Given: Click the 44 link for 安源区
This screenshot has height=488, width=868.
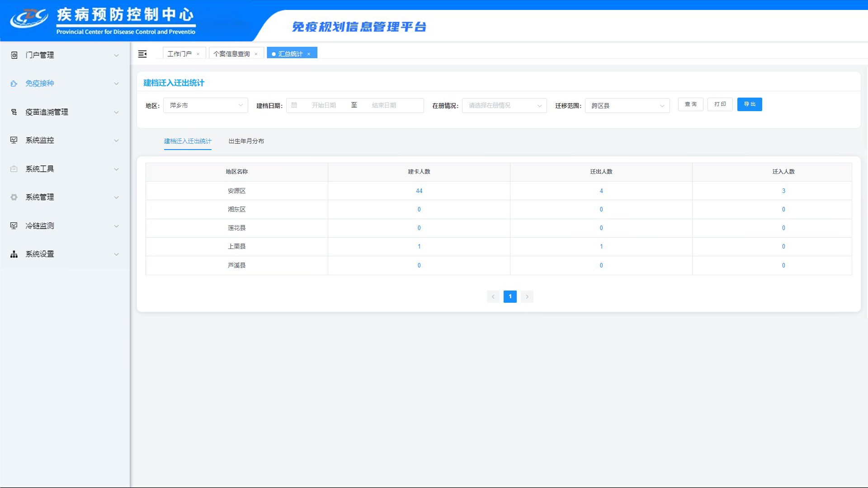Looking at the screenshot, I should tap(419, 191).
